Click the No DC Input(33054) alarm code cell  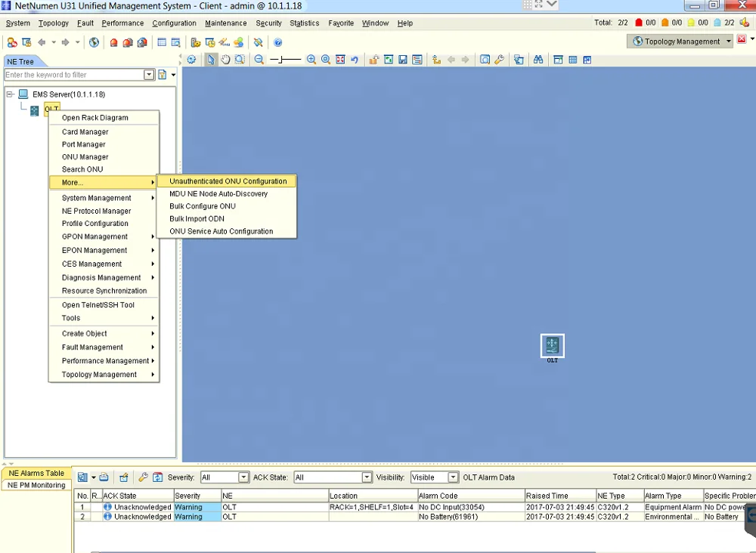pos(471,507)
